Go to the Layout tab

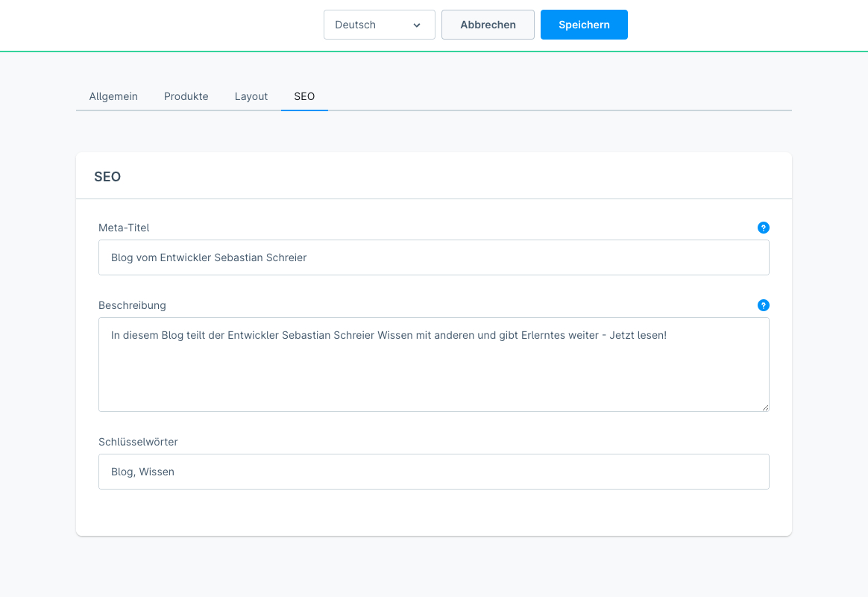click(251, 96)
